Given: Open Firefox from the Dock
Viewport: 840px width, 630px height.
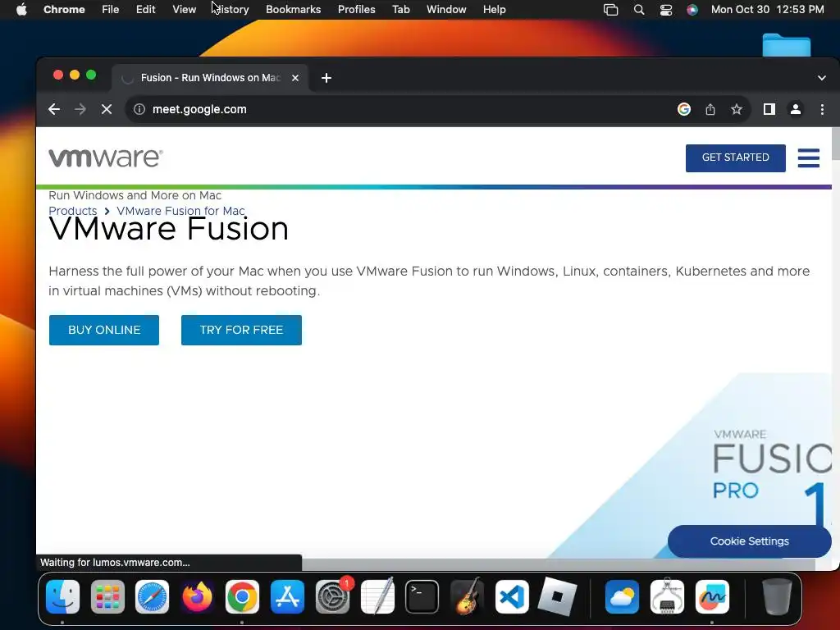Looking at the screenshot, I should pos(197,597).
